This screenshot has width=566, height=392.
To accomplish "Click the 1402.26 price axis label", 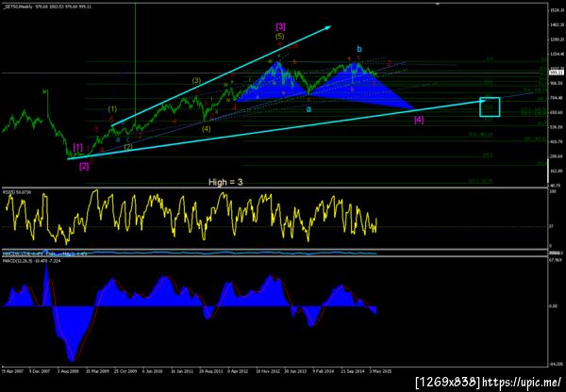I will [x=557, y=24].
